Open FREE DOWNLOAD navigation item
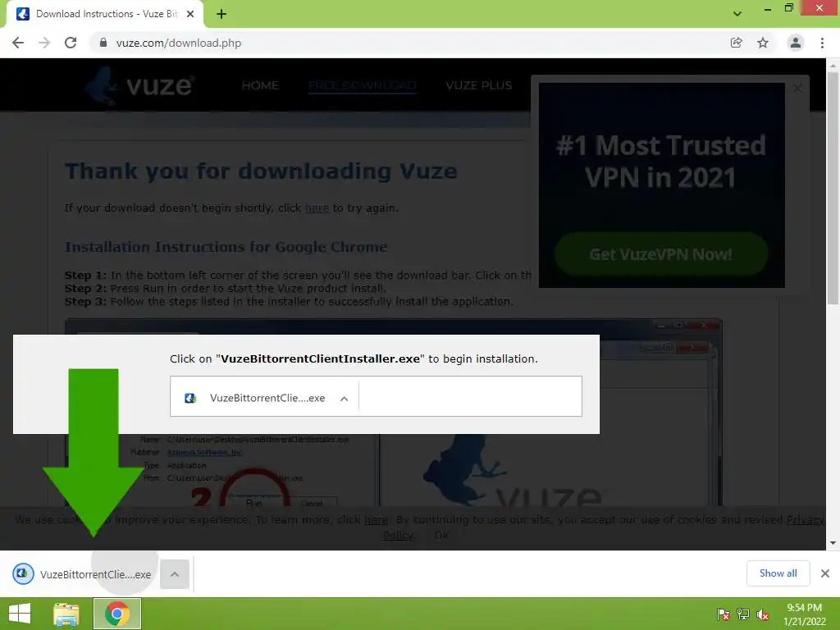840x630 pixels. click(x=362, y=85)
